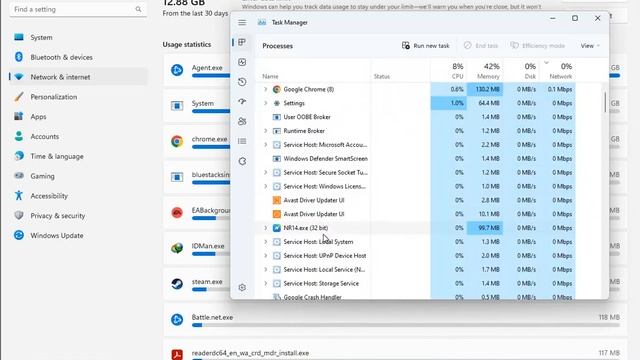This screenshot has height=360, width=640.
Task: Click the Find a setting search field
Action: coord(78,9)
